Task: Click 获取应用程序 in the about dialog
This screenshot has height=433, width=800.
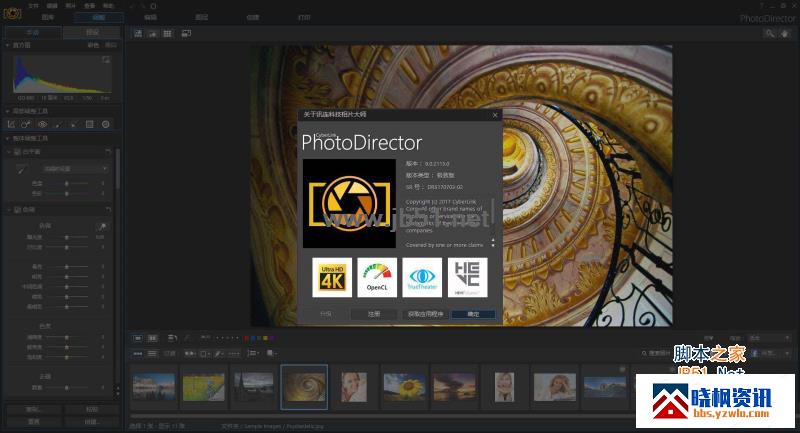Action: coord(425,314)
